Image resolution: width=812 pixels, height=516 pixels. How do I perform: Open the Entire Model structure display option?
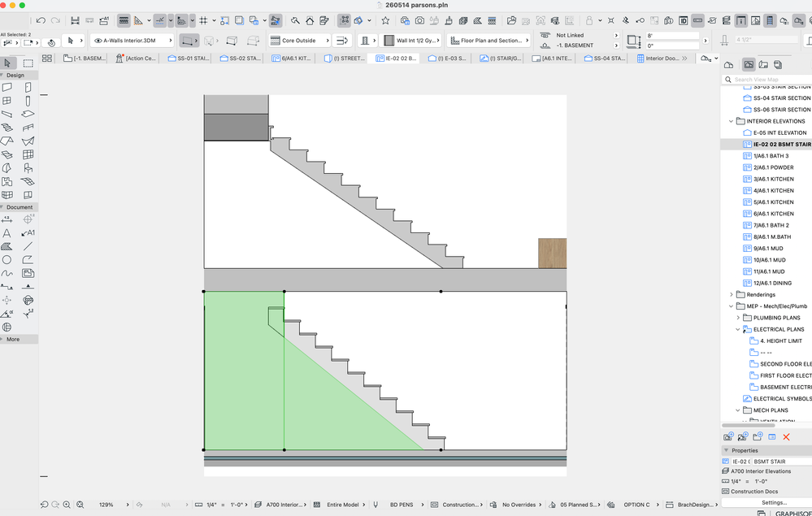coord(343,505)
